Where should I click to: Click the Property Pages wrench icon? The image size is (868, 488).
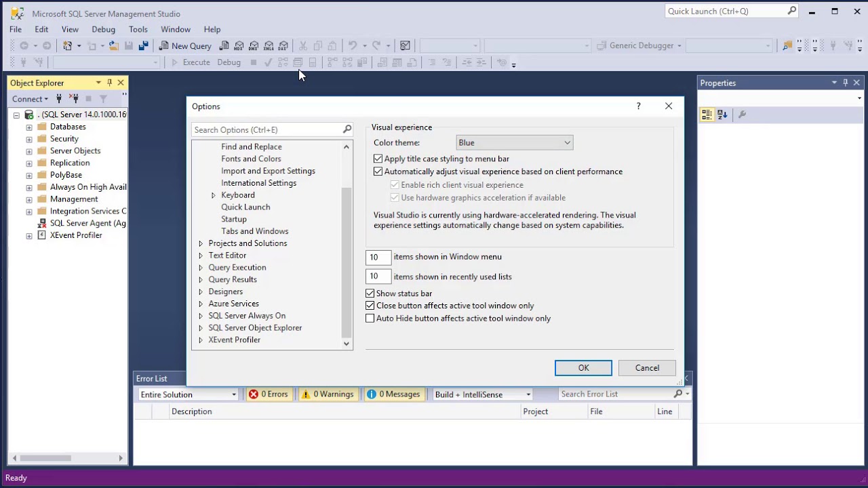coord(742,115)
